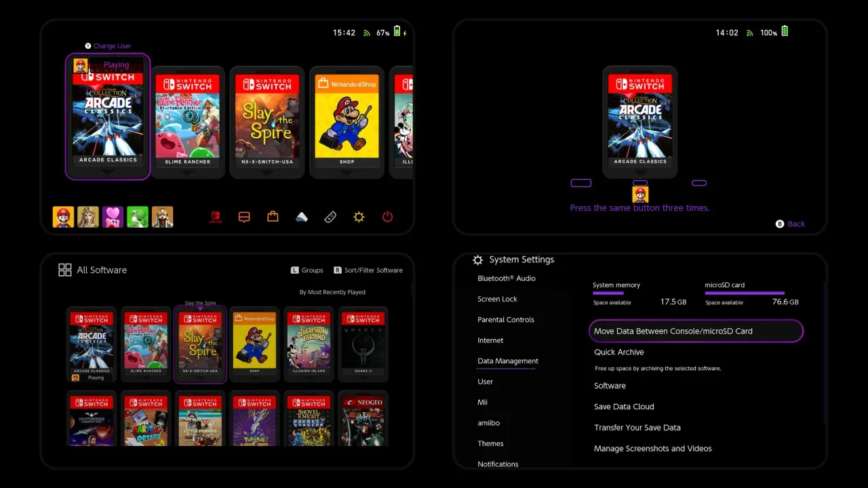Launch Slime Rancher from the Home game row

point(188,122)
